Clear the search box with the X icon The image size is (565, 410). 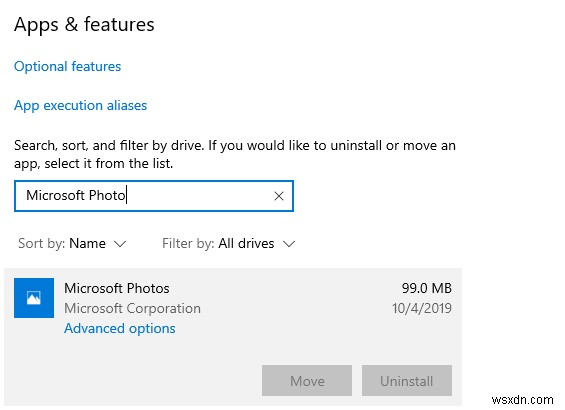coord(279,196)
